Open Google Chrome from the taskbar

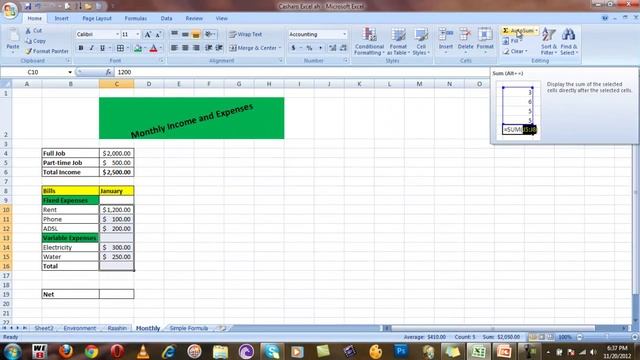pos(91,351)
